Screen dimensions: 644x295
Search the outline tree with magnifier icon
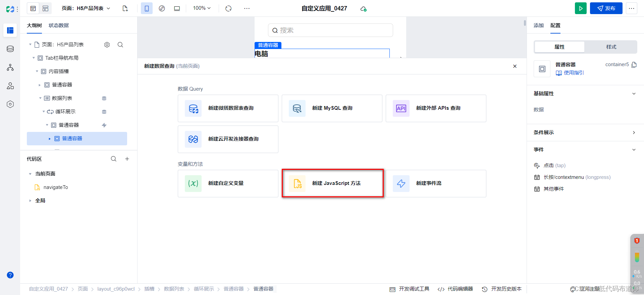(120, 45)
